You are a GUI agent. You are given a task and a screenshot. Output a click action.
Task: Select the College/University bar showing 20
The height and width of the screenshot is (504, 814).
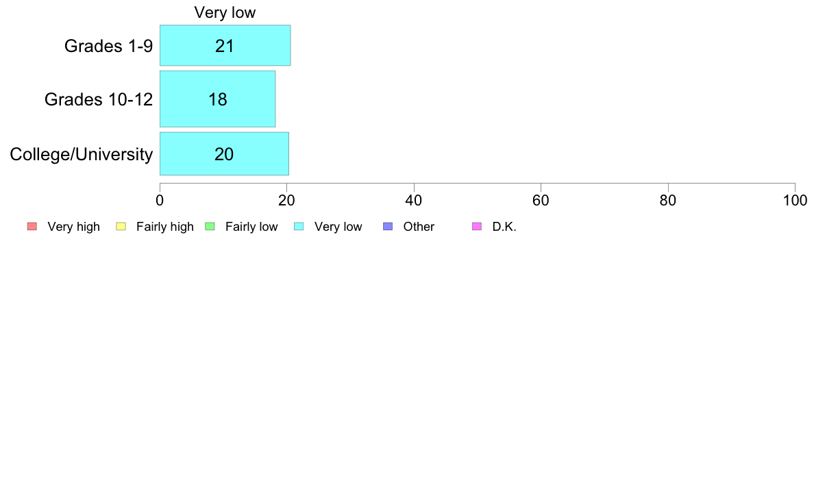224,153
